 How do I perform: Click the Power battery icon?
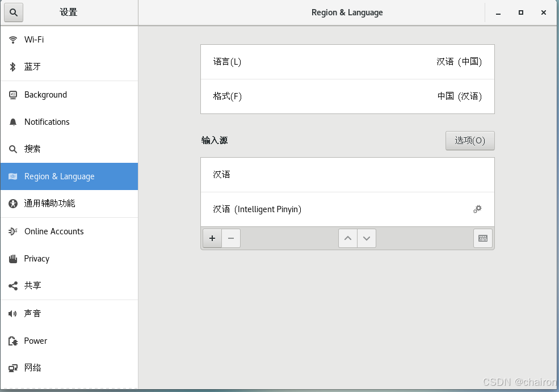click(13, 341)
